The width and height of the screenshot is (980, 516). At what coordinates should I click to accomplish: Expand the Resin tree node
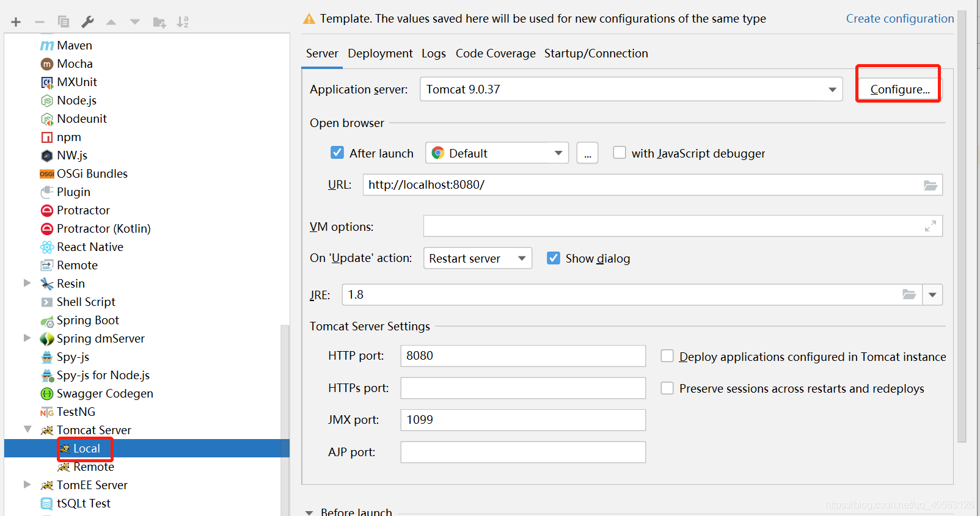click(x=27, y=283)
